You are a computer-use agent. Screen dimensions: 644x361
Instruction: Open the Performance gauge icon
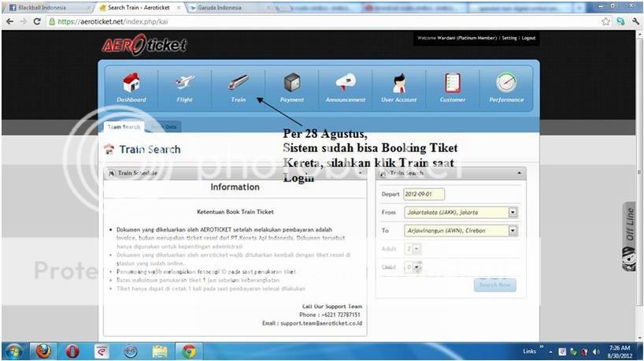click(506, 83)
